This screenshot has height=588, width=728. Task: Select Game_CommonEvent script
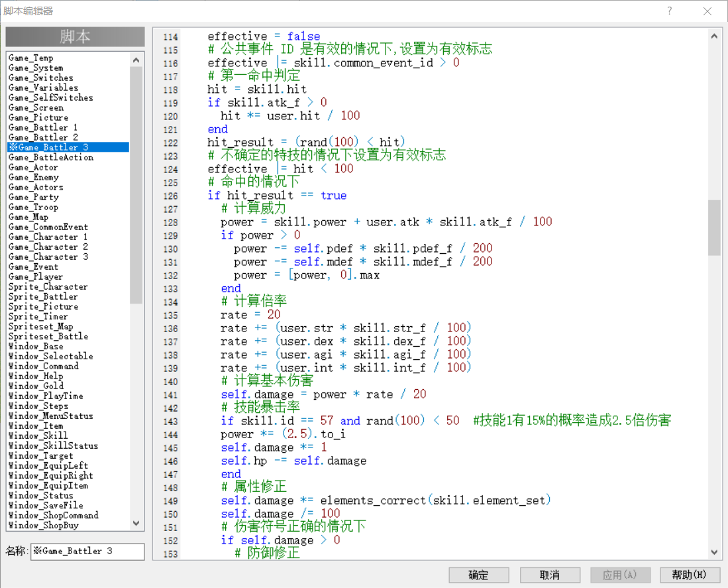tap(68, 227)
